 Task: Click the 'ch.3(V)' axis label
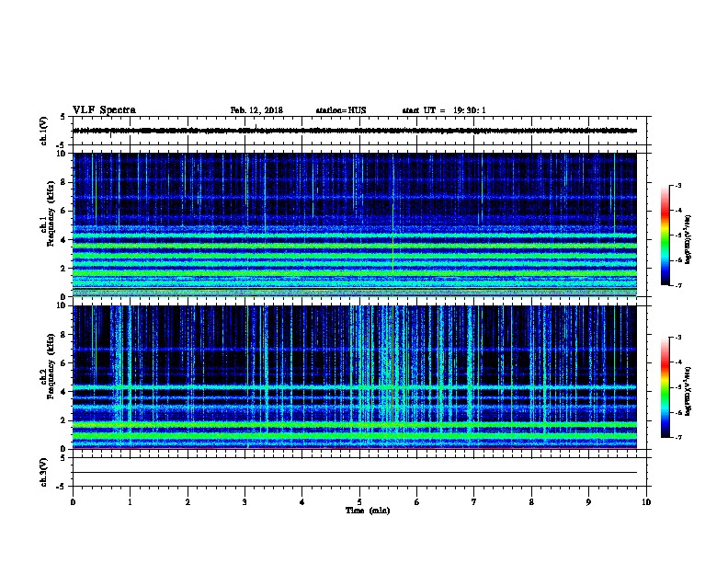tap(43, 472)
